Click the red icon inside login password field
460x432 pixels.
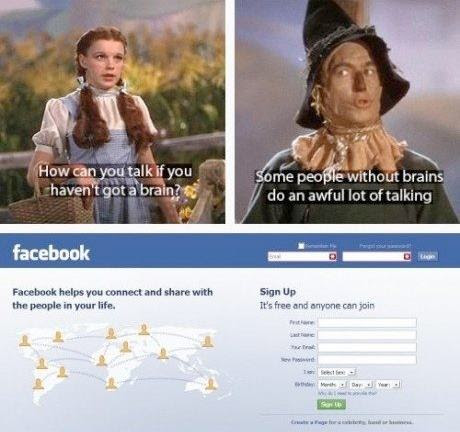coord(407,256)
